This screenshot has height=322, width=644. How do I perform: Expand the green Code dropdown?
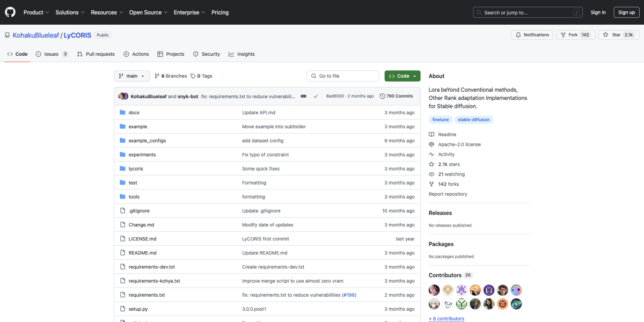point(402,76)
